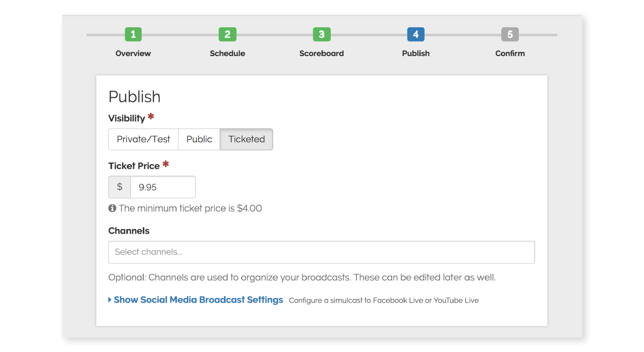Screen dimensions: 644x352
Task: Click Show Social Media Broadcast Settings link
Action: click(x=198, y=300)
